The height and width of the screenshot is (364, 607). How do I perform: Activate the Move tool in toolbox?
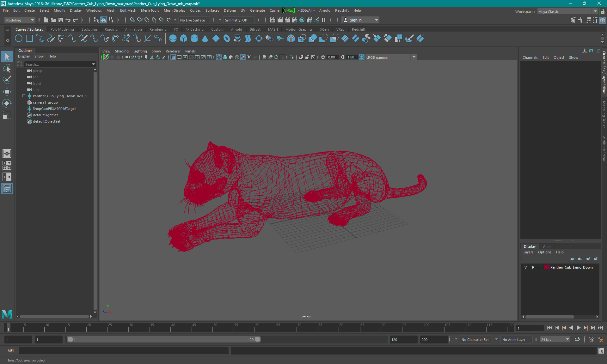[x=7, y=92]
